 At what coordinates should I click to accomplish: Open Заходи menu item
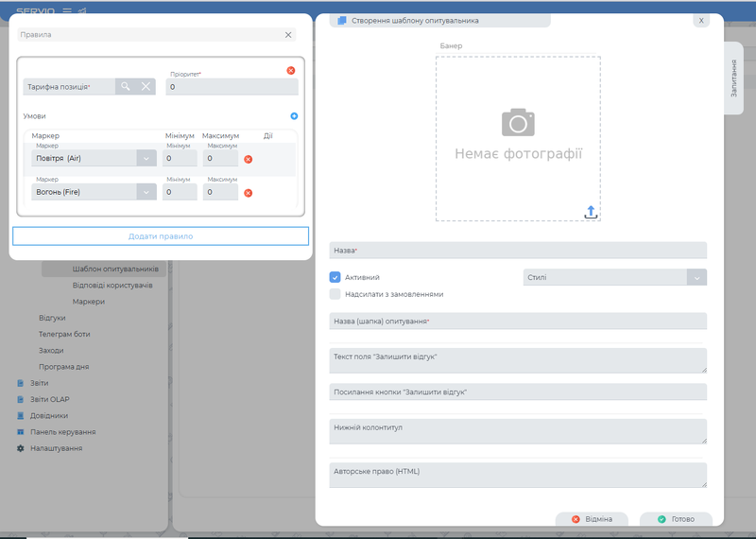tap(51, 350)
